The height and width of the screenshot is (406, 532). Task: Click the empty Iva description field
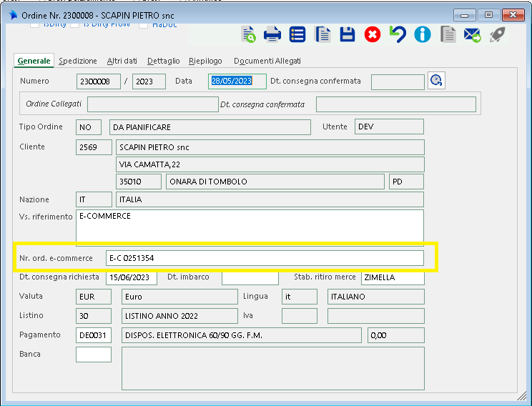pos(376,316)
